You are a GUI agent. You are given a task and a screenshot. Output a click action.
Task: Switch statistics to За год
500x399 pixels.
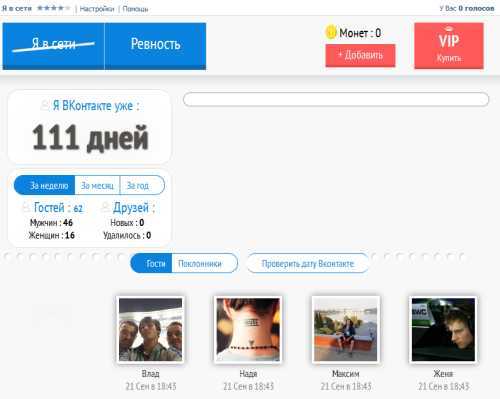(142, 185)
